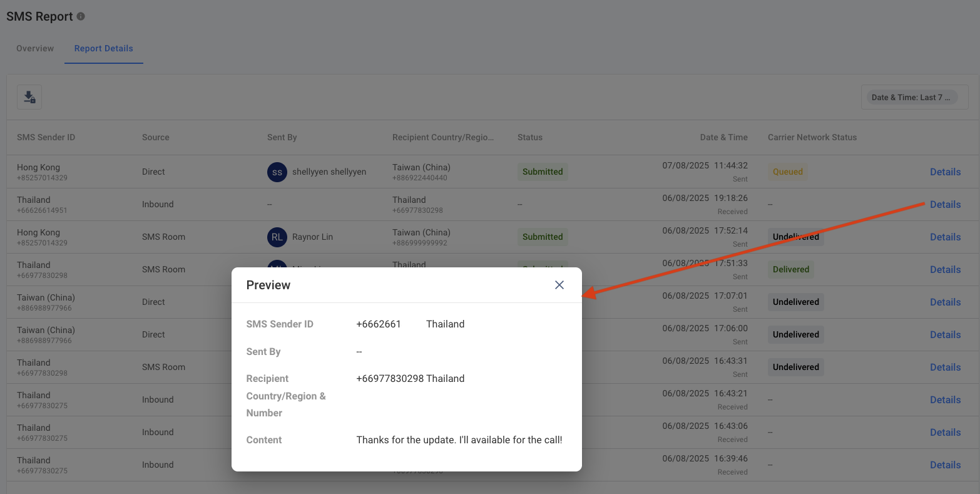This screenshot has width=980, height=494.
Task: Click the Submitted status in the 11:44:32 row
Action: 543,172
